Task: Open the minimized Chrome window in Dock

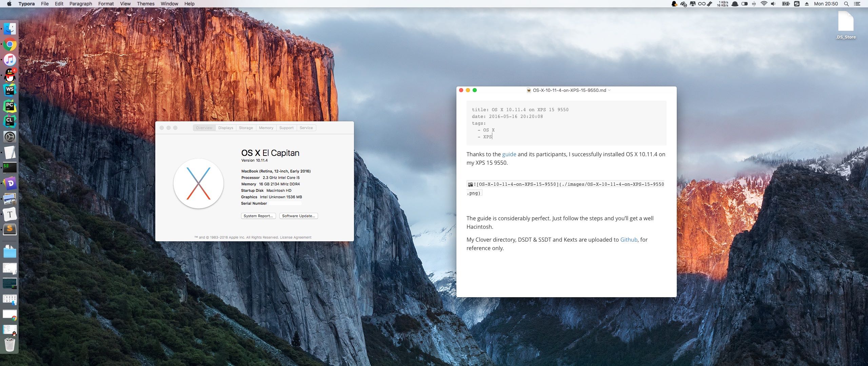Action: pos(10,315)
